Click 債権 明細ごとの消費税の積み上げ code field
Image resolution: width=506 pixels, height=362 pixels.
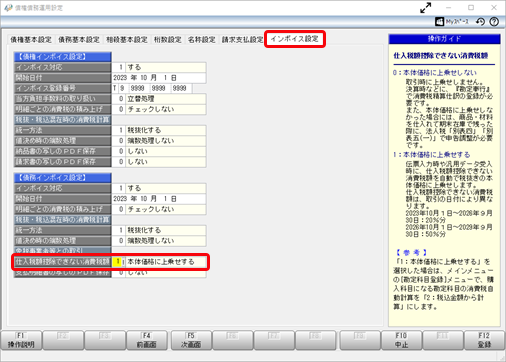click(x=119, y=109)
